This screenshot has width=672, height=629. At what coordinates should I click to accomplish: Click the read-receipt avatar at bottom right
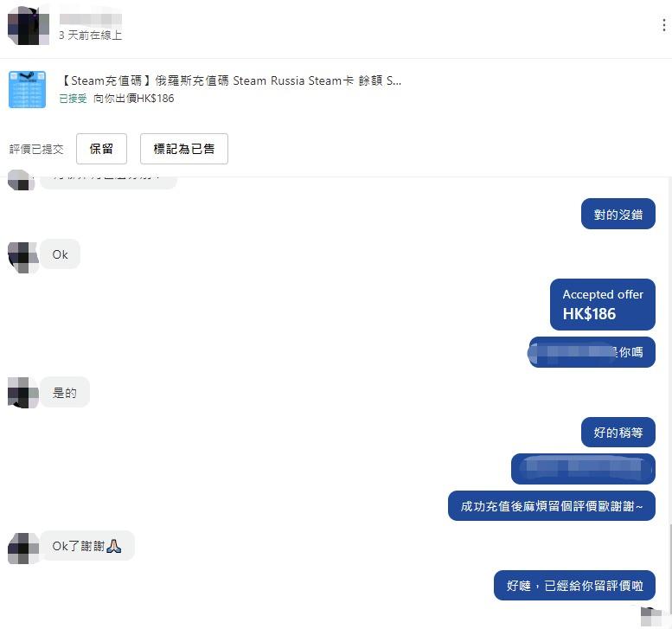[652, 617]
